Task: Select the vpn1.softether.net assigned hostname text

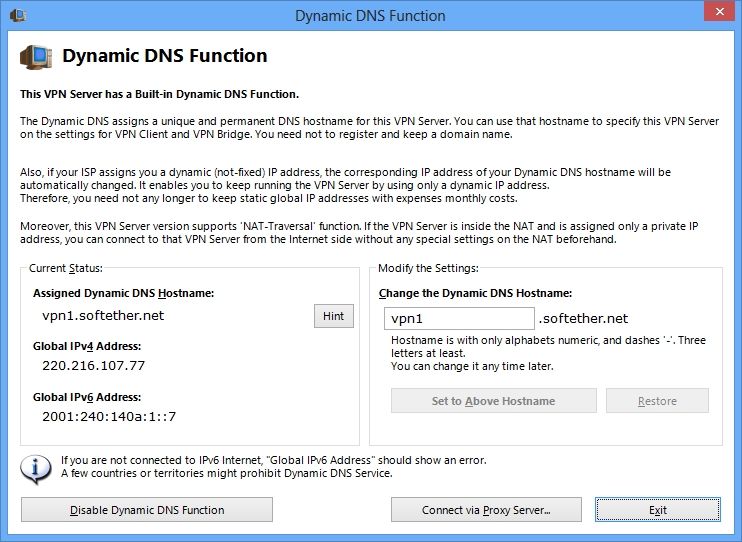Action: 103,316
